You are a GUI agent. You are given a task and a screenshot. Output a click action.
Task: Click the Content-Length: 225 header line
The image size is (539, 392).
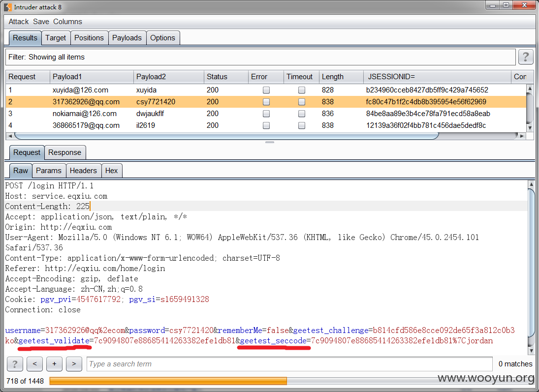47,206
